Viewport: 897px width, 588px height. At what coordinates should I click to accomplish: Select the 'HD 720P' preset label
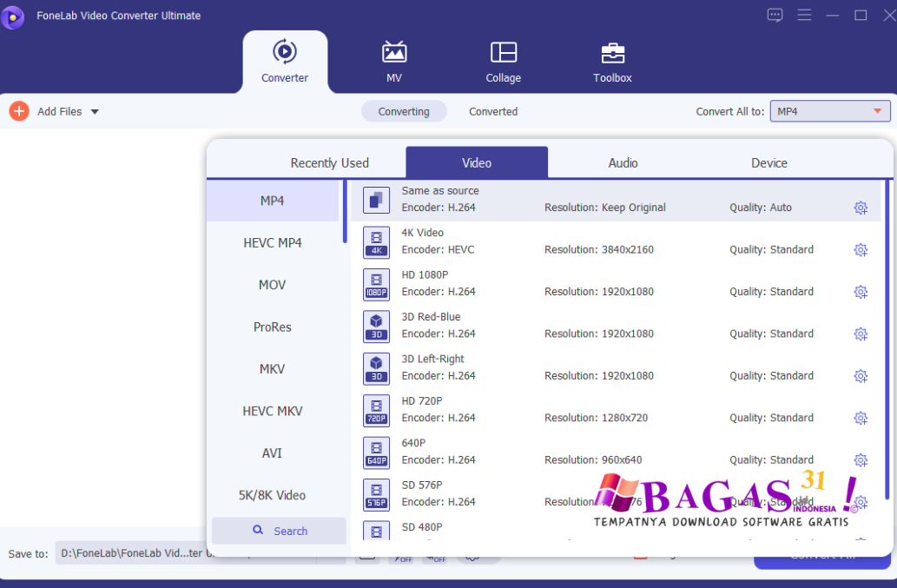(422, 401)
